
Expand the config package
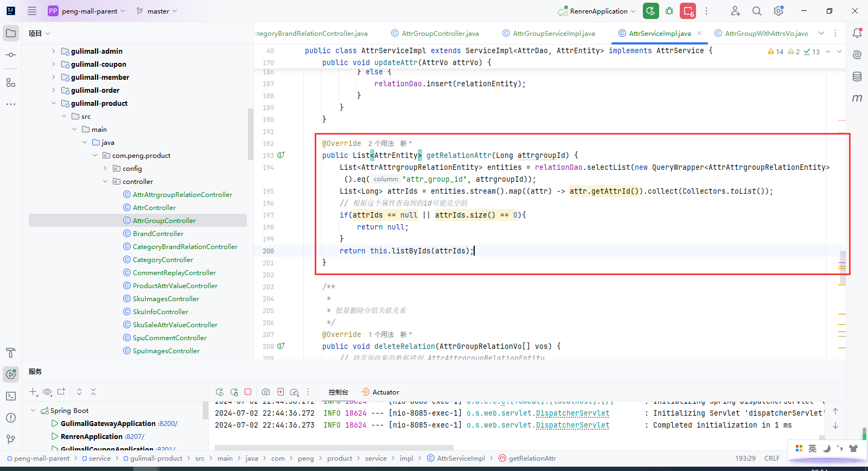[105, 168]
